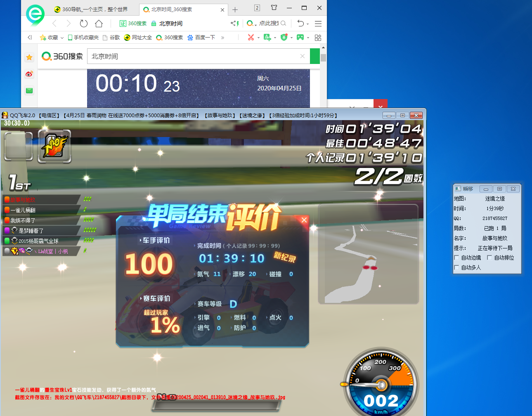This screenshot has width=532, height=416.
Task: Open the 谷歌 bookmark
Action: tap(111, 37)
